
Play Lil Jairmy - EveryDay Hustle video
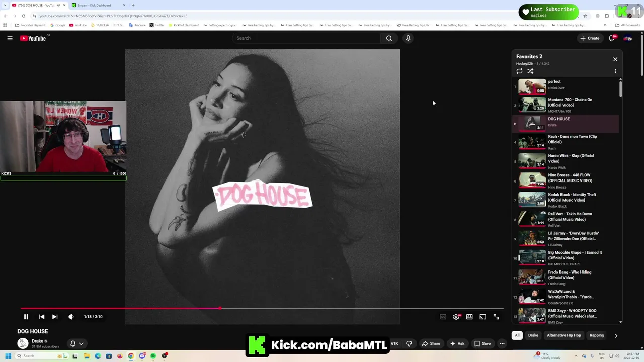[566, 238]
